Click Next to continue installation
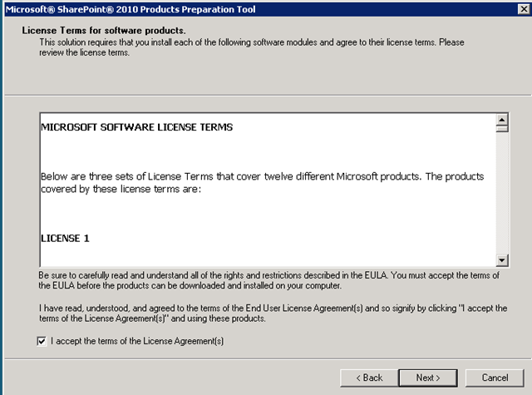Screen dimensions: 532x395 pyautogui.click(x=428, y=378)
